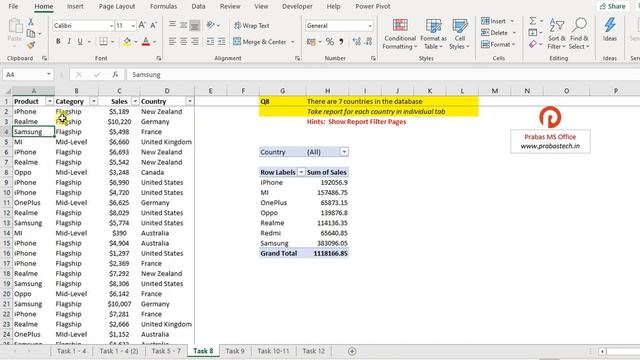
Task: Toggle Underline formatting
Action: click(80, 41)
